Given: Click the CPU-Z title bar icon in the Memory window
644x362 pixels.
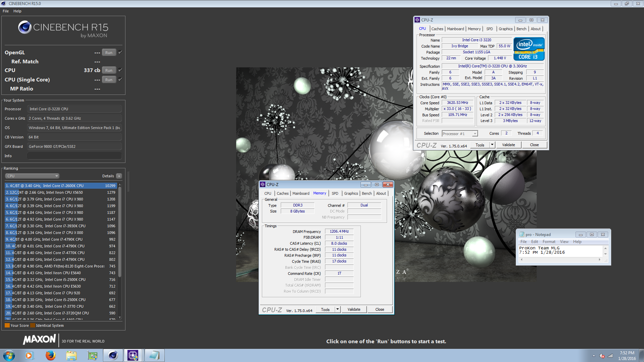Looking at the screenshot, I should (263, 185).
